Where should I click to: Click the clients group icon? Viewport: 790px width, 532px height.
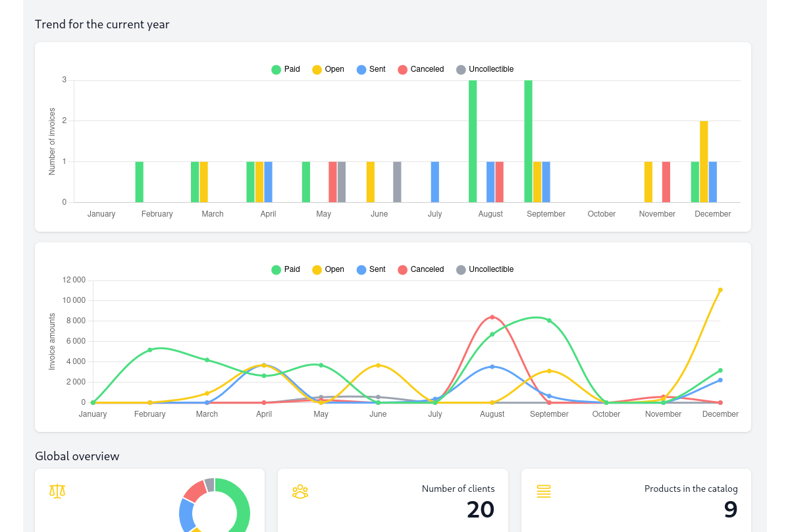click(x=300, y=491)
